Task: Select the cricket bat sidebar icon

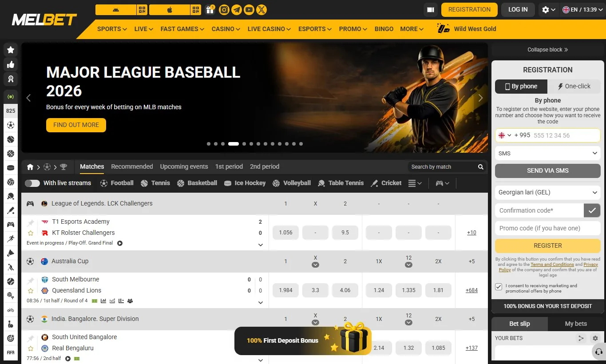Action: pyautogui.click(x=11, y=210)
